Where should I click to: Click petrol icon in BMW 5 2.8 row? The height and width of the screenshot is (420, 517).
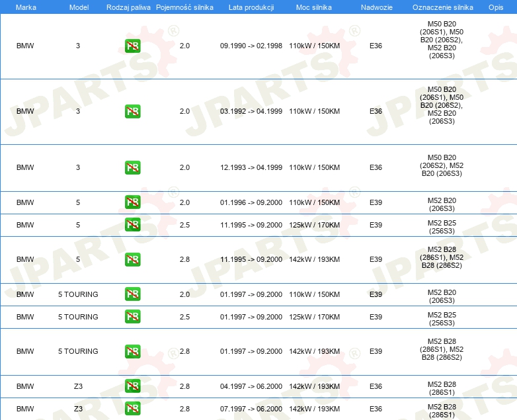pyautogui.click(x=132, y=259)
